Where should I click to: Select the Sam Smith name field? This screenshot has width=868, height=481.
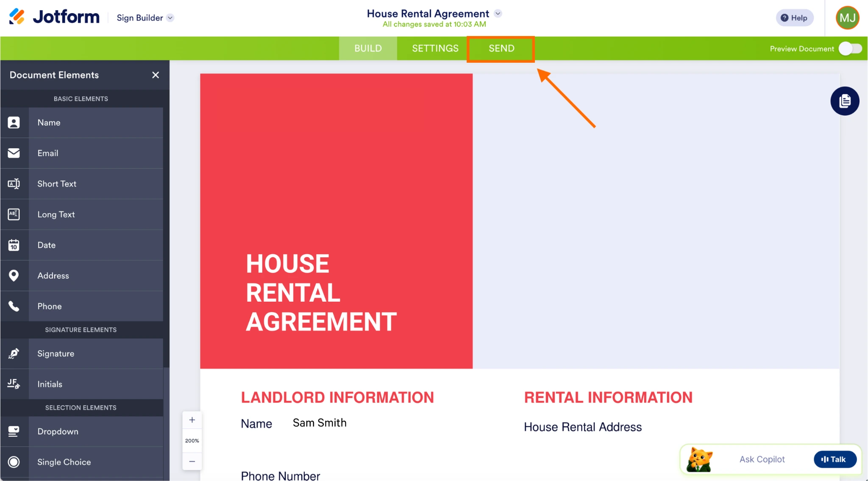[320, 423]
